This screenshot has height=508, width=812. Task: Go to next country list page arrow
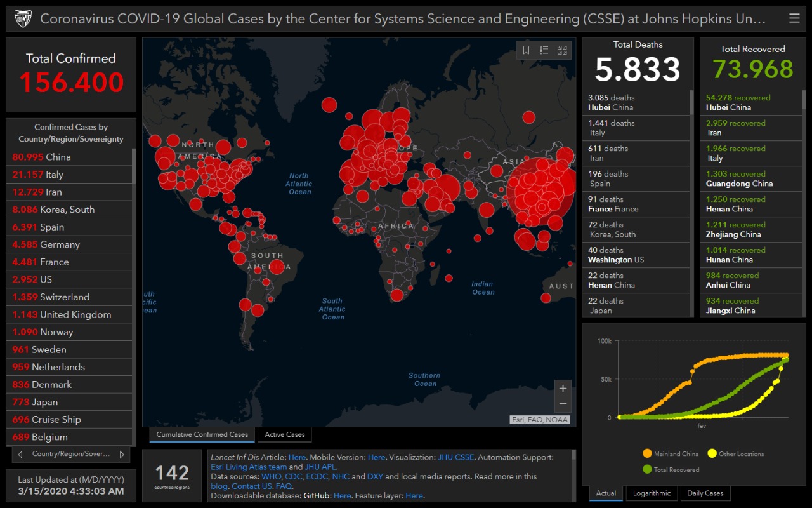click(122, 454)
